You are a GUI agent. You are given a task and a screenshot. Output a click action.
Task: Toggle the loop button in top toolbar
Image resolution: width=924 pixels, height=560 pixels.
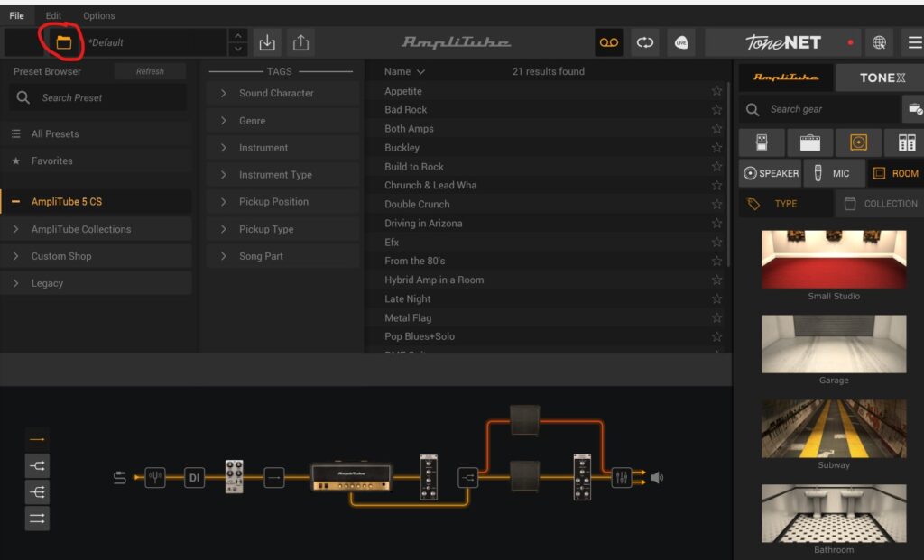(645, 42)
